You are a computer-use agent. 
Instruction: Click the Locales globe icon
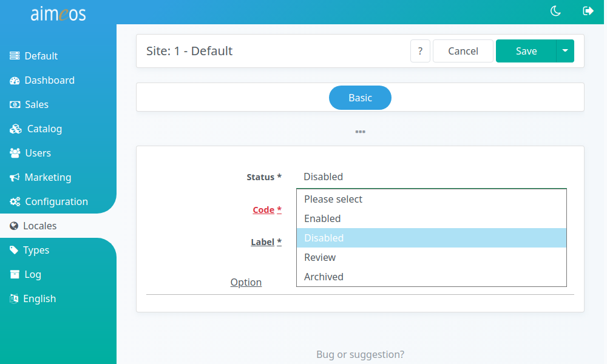click(x=14, y=226)
